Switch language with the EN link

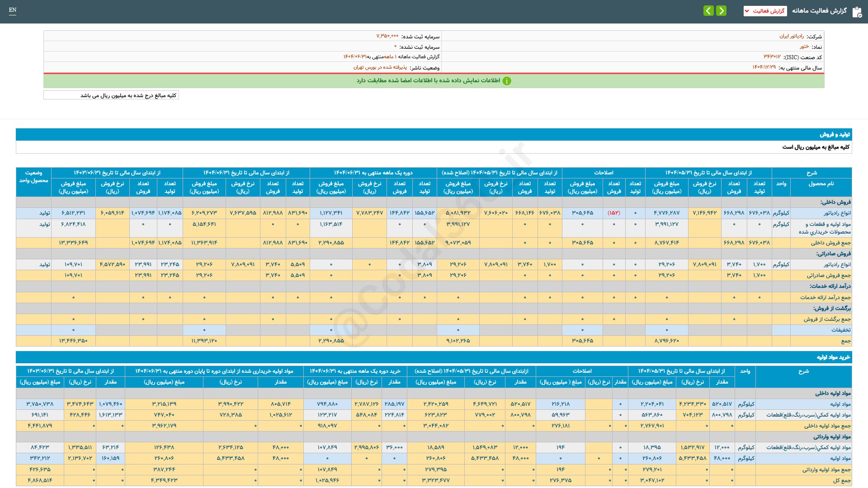click(x=13, y=10)
